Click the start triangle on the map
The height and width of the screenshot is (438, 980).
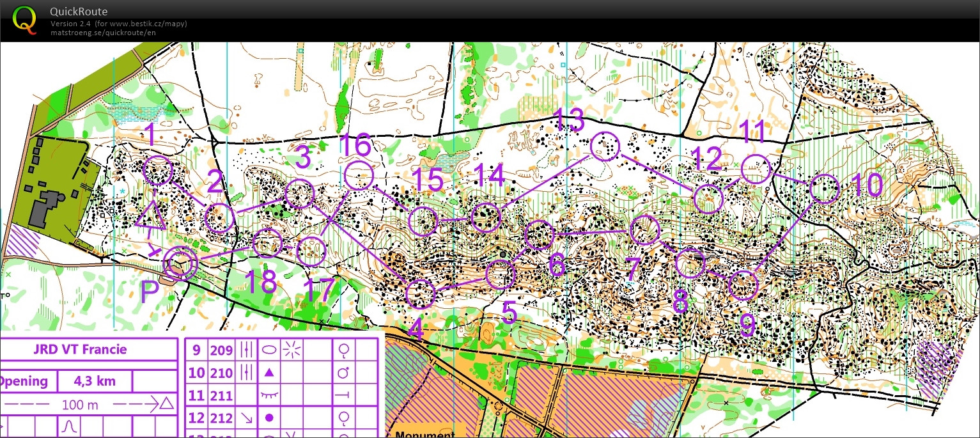tap(151, 217)
